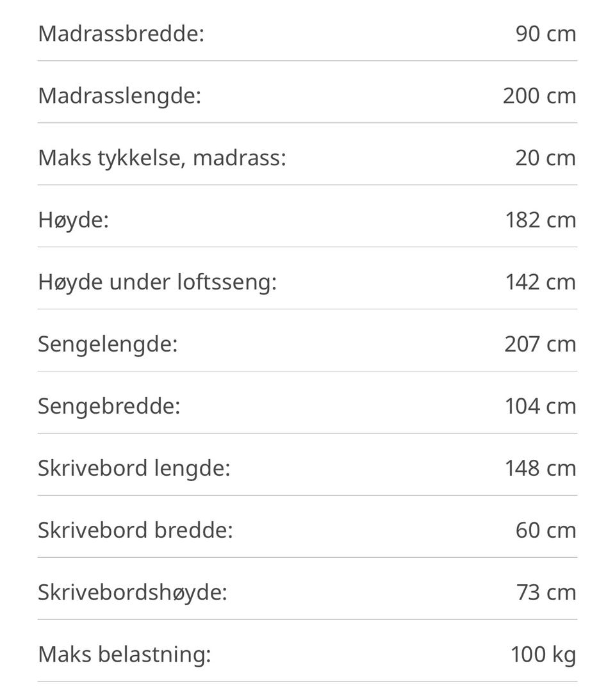Click the Madrassbredde label
The width and height of the screenshot is (615, 700).
point(120,33)
